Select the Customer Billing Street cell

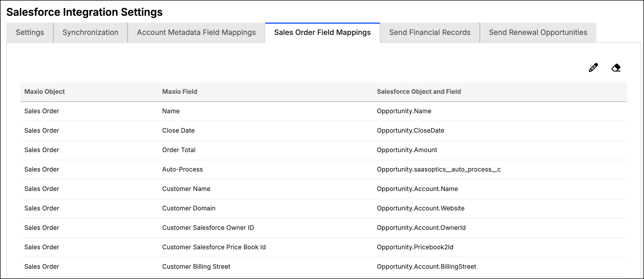tap(196, 267)
